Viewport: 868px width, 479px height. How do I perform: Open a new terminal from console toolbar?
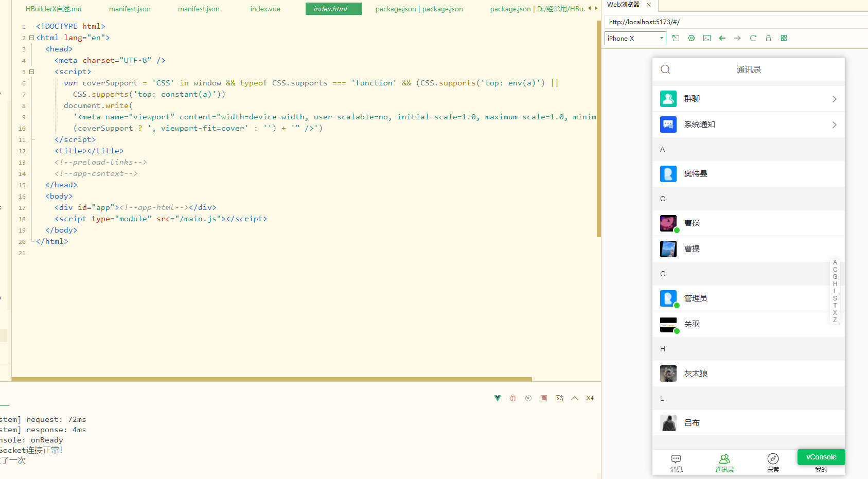pyautogui.click(x=559, y=398)
